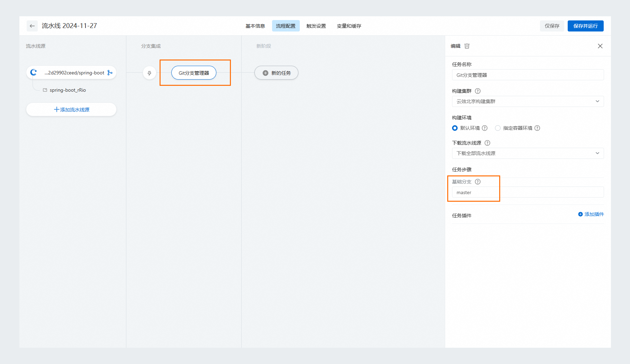Go back using the arrow button
Viewport: 630px width, 364px height.
point(32,26)
